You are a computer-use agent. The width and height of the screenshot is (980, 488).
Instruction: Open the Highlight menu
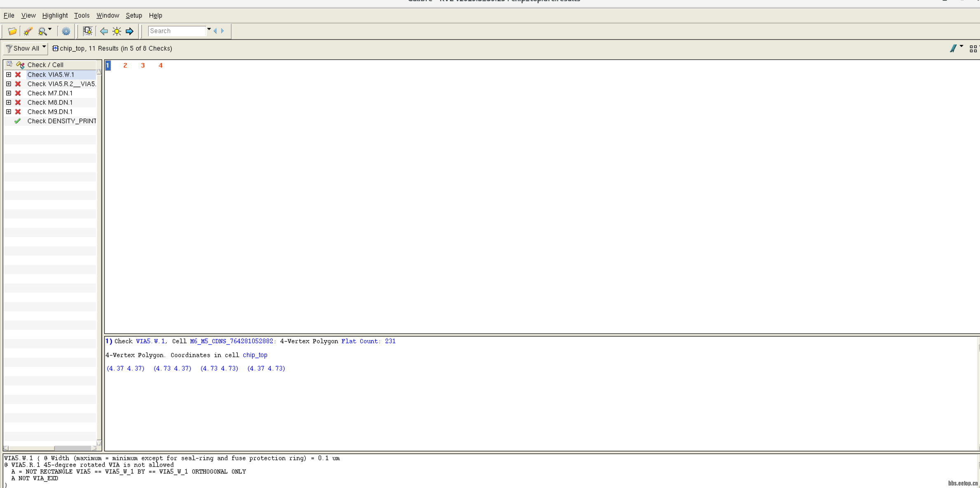click(x=55, y=15)
